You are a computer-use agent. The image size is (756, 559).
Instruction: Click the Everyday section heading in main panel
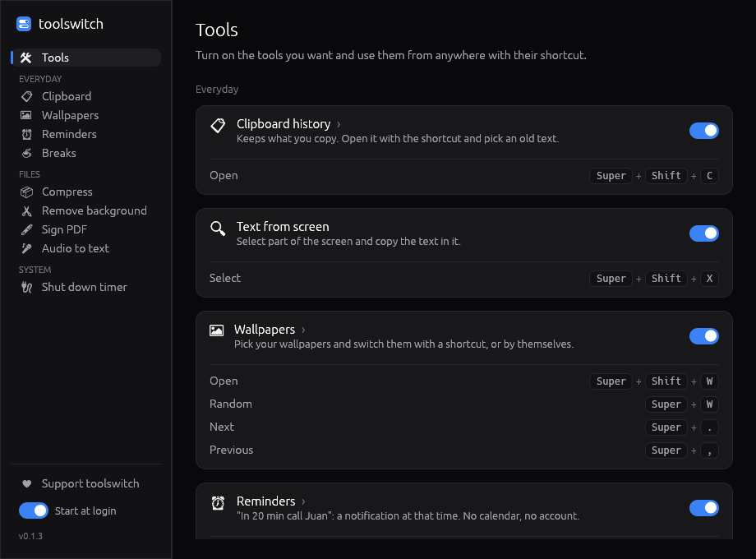point(217,90)
